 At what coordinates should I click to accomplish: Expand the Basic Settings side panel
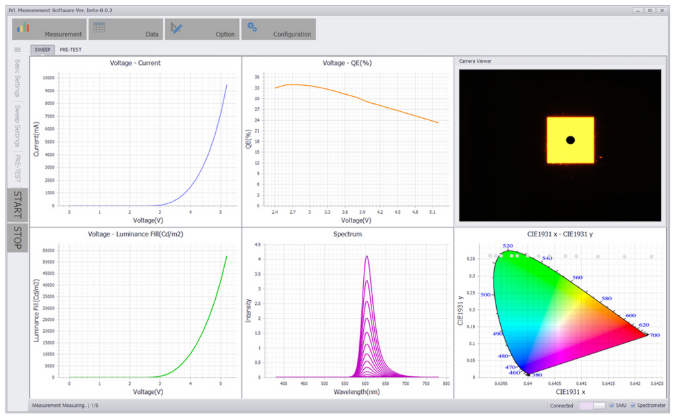[18, 78]
